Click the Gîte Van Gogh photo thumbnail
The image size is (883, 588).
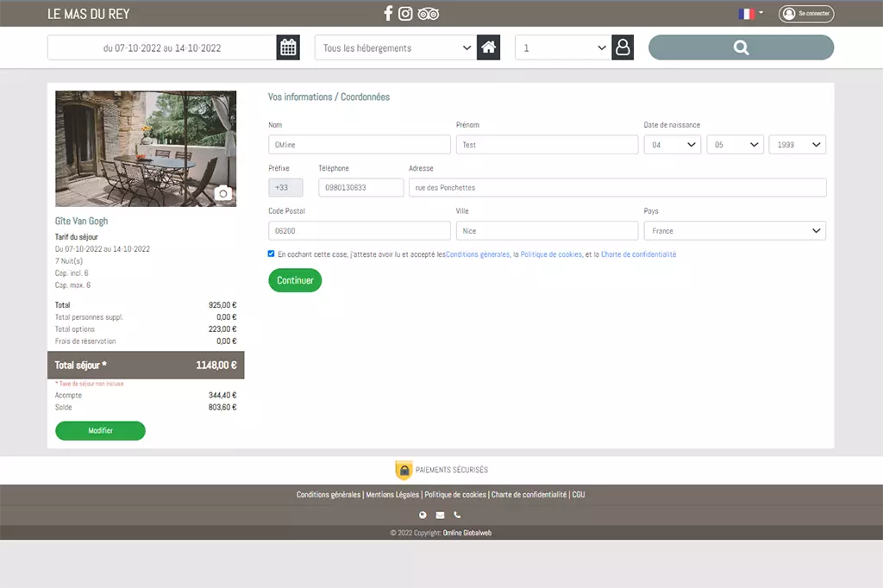(146, 148)
